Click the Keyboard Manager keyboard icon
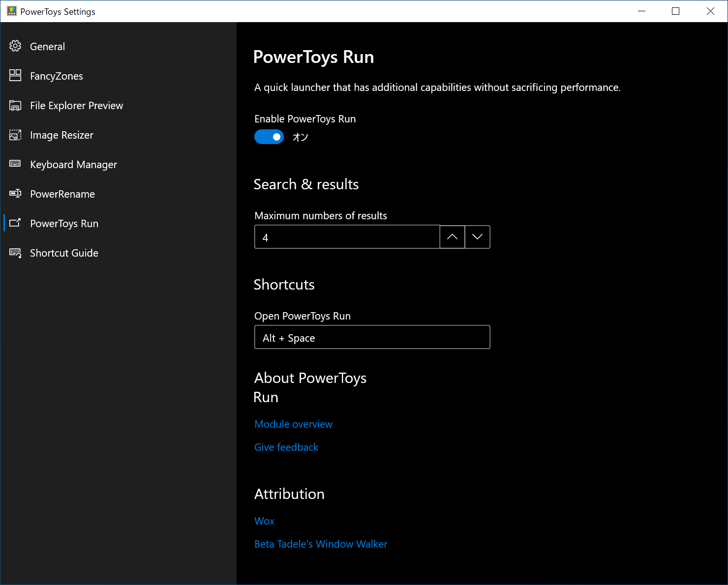 point(15,163)
